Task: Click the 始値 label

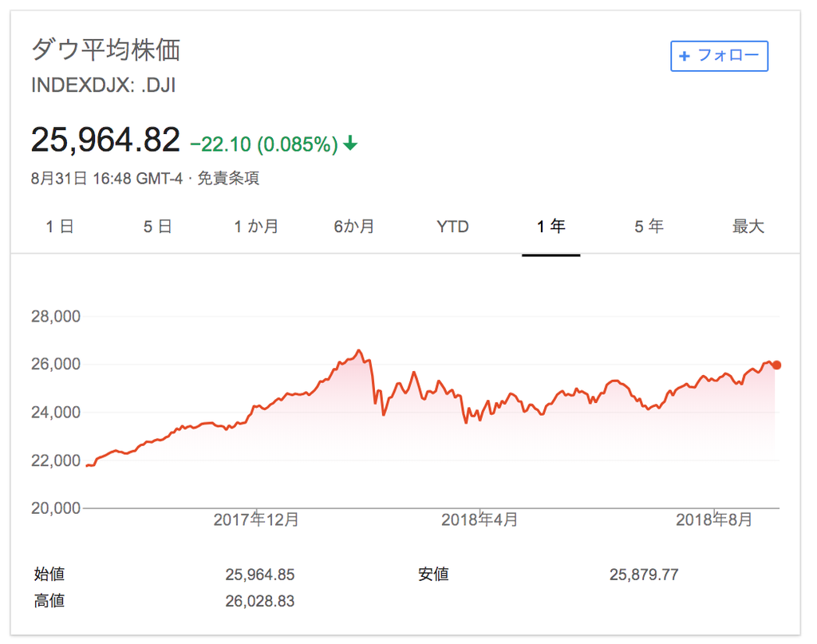Action: tap(49, 575)
